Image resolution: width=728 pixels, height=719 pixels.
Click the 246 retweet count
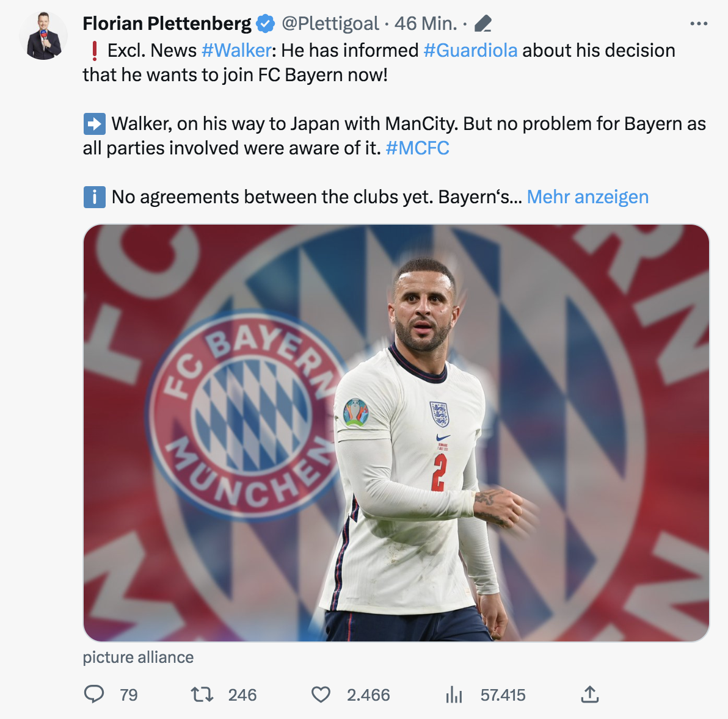pyautogui.click(x=242, y=695)
